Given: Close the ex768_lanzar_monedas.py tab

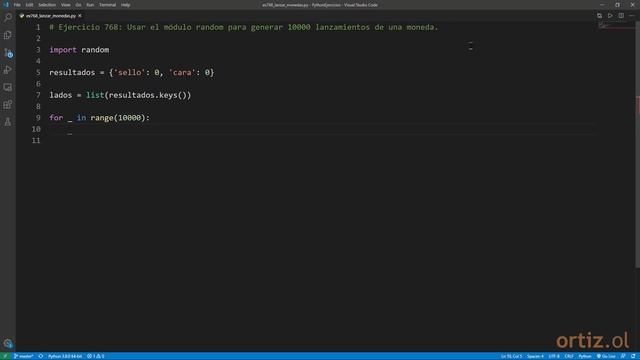Looking at the screenshot, I should click(80, 16).
